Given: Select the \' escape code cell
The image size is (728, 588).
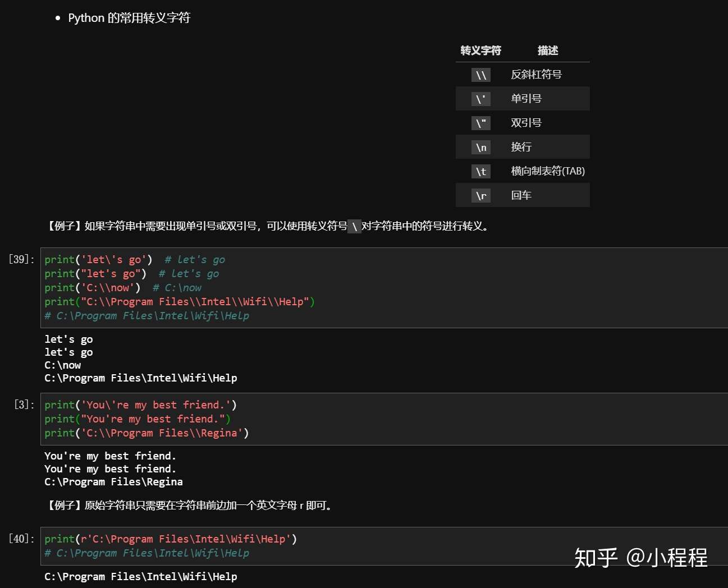Looking at the screenshot, I should point(481,99).
